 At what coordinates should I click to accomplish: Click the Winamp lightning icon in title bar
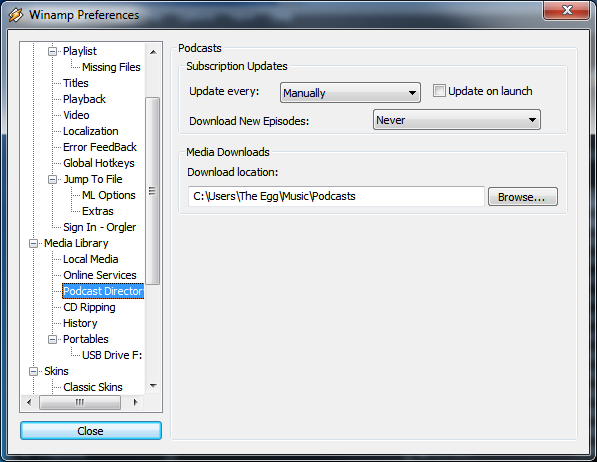click(16, 15)
